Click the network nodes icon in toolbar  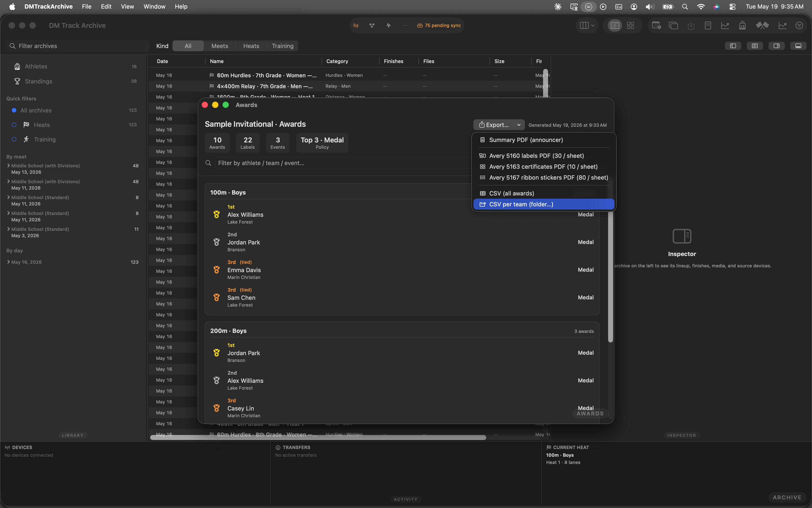[372, 26]
